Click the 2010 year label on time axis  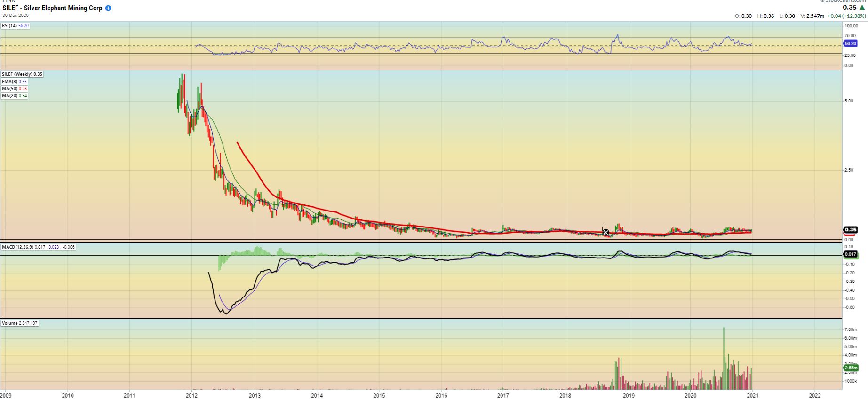[x=68, y=396]
